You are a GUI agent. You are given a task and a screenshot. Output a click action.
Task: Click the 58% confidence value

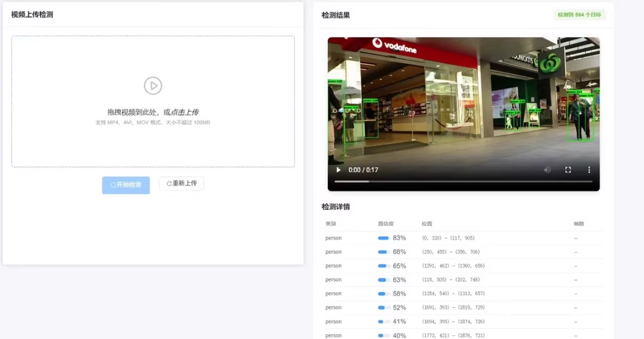click(x=399, y=294)
